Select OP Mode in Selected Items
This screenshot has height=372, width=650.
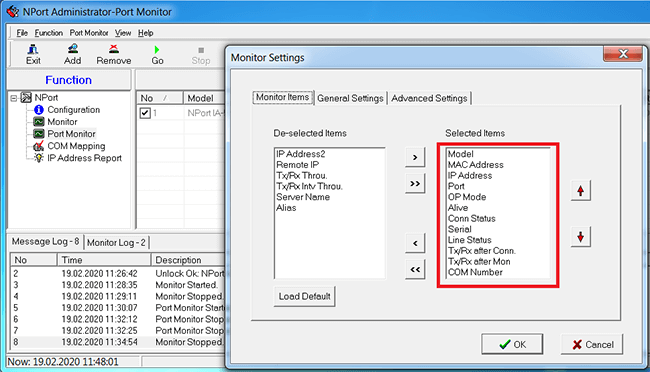pyautogui.click(x=467, y=197)
